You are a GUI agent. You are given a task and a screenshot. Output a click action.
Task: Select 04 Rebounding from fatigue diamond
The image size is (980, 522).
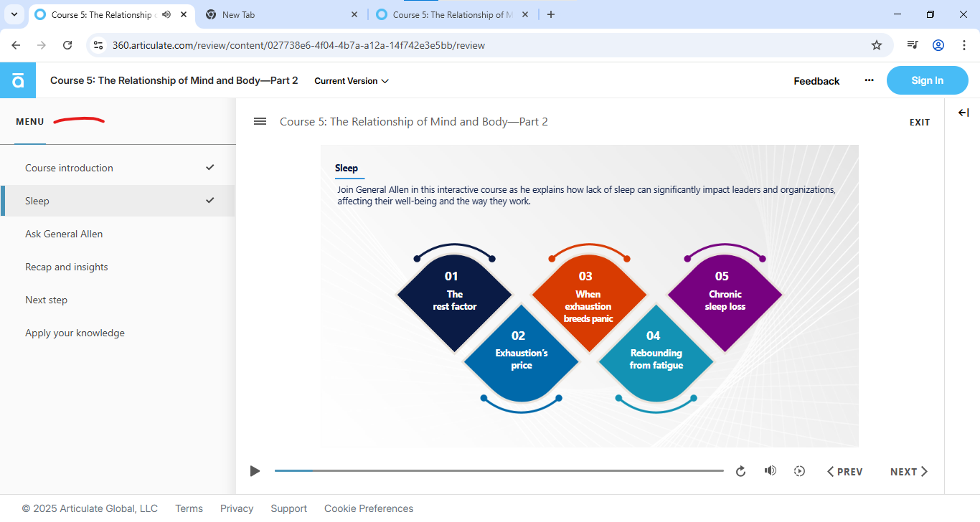pyautogui.click(x=656, y=353)
